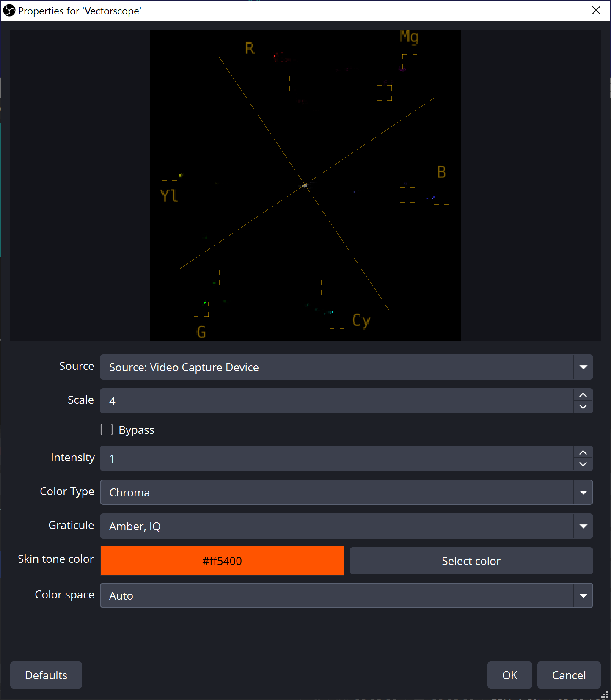611x700 pixels.
Task: Open the Color space dropdown
Action: (346, 595)
